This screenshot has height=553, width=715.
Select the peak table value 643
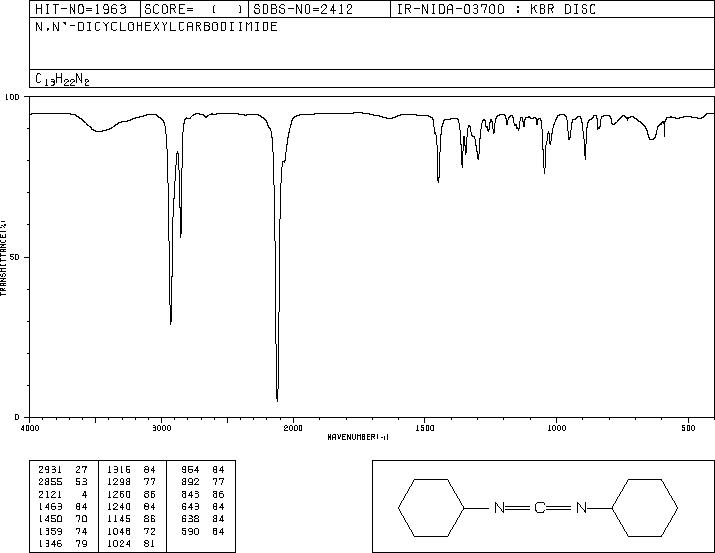pyautogui.click(x=190, y=506)
